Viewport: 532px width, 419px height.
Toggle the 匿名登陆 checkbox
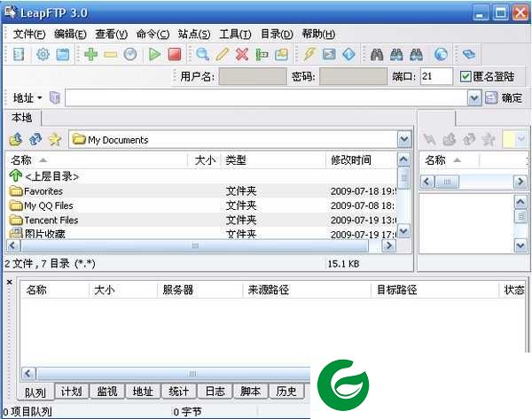tap(465, 76)
